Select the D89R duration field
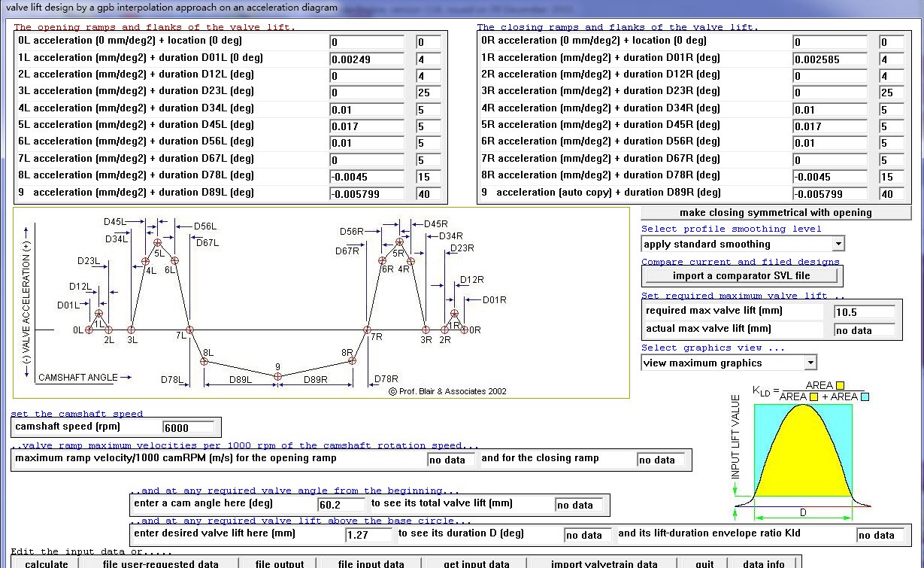The height and width of the screenshot is (568, 924). coord(892,194)
